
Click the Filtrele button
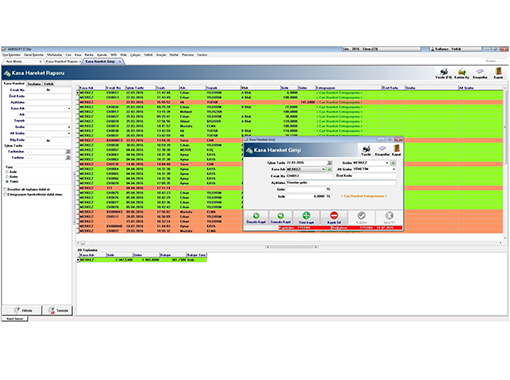[22, 310]
